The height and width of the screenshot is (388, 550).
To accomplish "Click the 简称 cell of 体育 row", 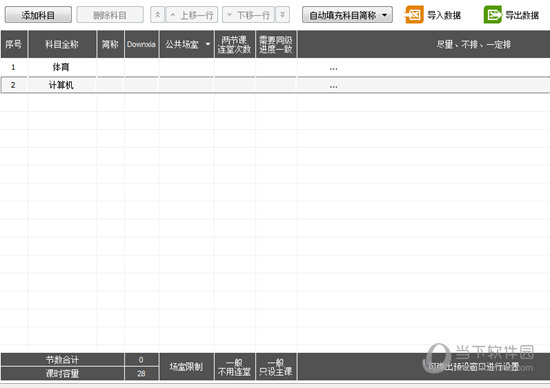I will pos(110,67).
